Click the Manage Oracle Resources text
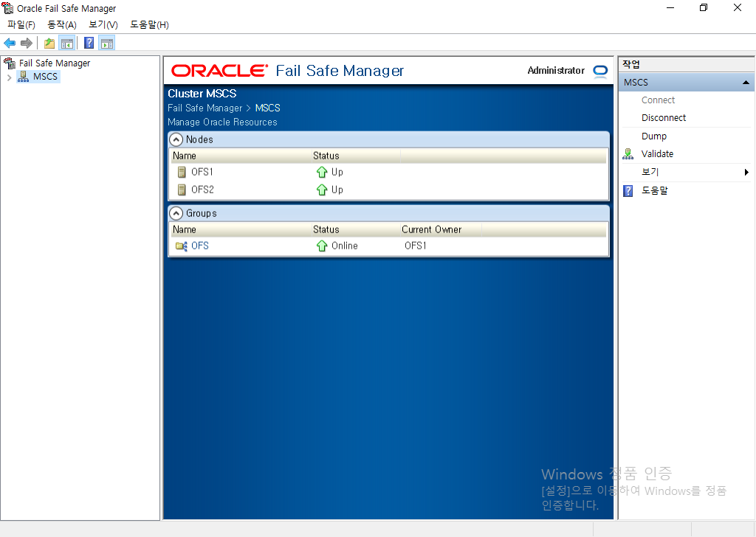This screenshot has height=537, width=756. click(222, 122)
